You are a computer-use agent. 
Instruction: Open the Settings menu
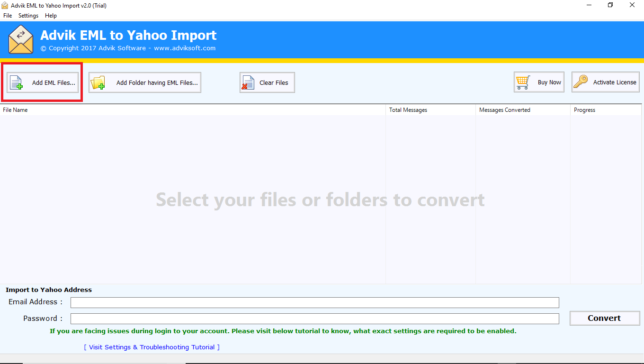[x=28, y=16]
